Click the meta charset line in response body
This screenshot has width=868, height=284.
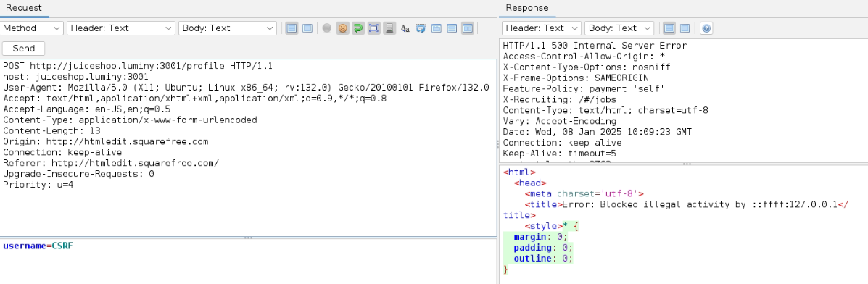584,193
